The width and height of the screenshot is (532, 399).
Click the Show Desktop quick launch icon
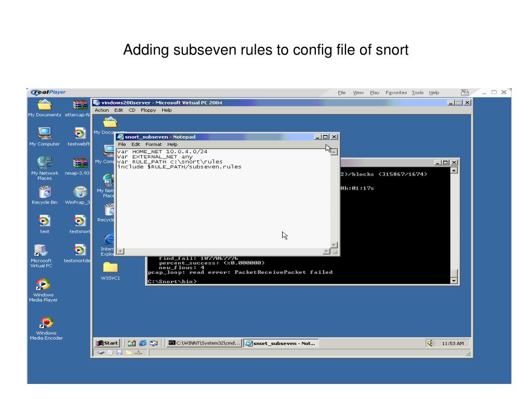[x=131, y=343]
